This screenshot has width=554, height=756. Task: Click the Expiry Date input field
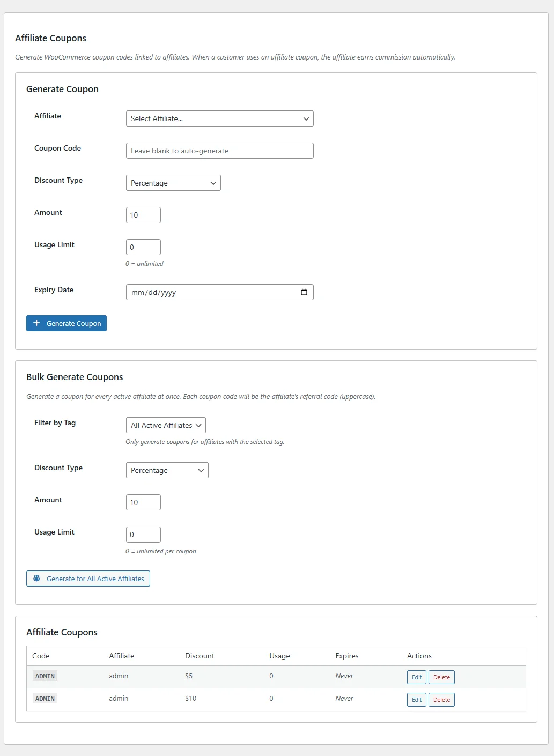(x=209, y=292)
